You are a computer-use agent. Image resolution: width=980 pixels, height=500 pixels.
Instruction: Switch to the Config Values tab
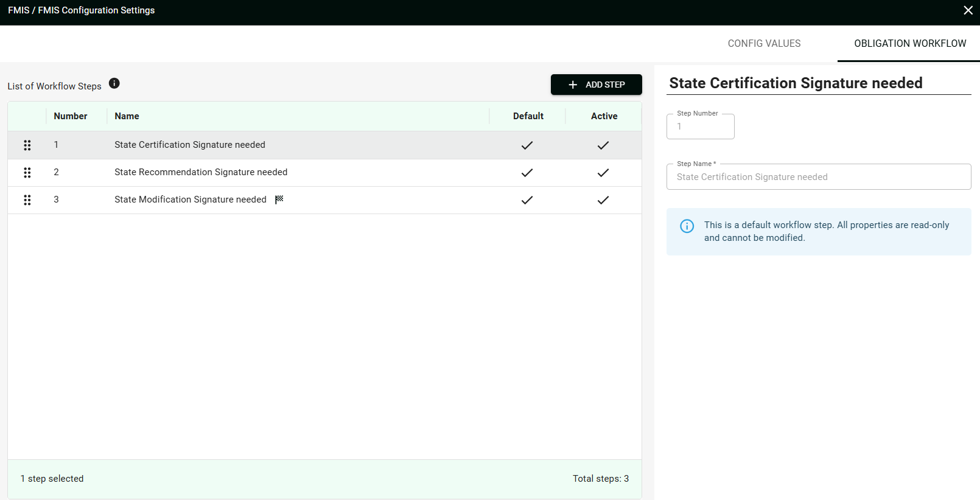point(764,44)
